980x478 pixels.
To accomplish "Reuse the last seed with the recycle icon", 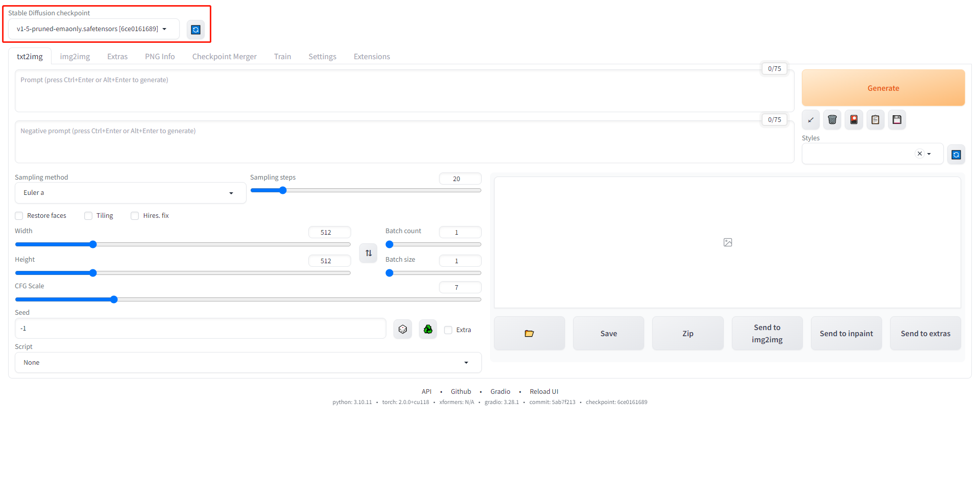I will click(x=428, y=330).
